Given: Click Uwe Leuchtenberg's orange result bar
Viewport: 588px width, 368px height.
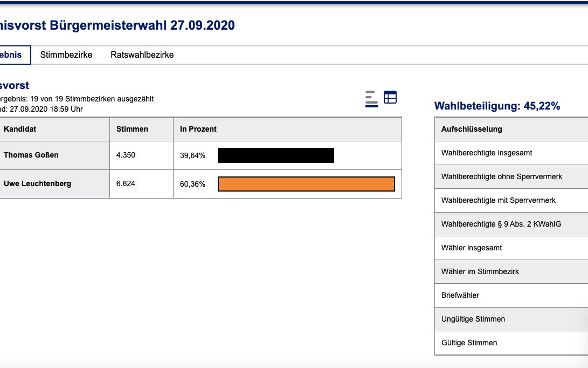Looking at the screenshot, I should pyautogui.click(x=306, y=184).
